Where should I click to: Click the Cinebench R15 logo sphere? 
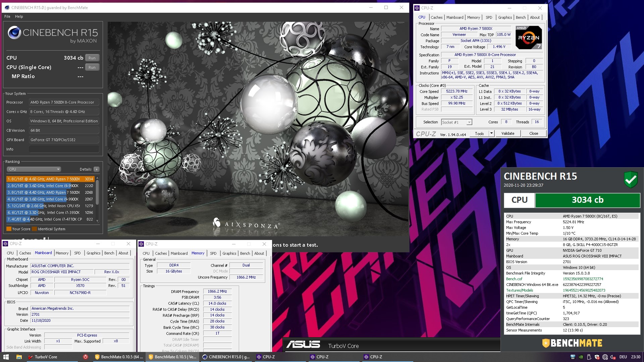[x=14, y=33]
